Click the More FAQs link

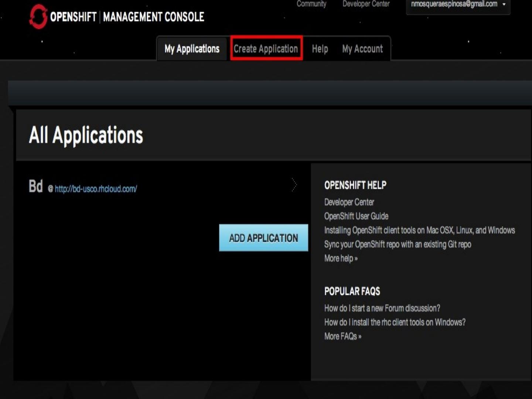[x=343, y=336]
